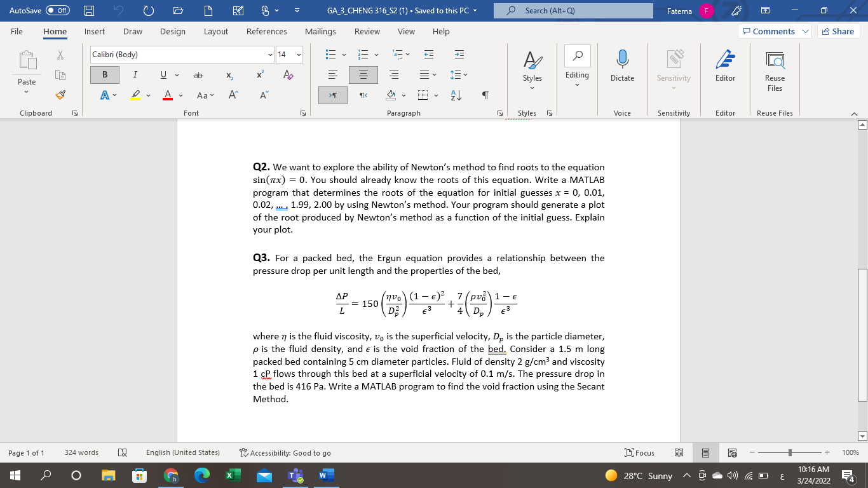Select the Format Painter brush
Image resolution: width=868 pixels, height=488 pixels.
tap(60, 95)
